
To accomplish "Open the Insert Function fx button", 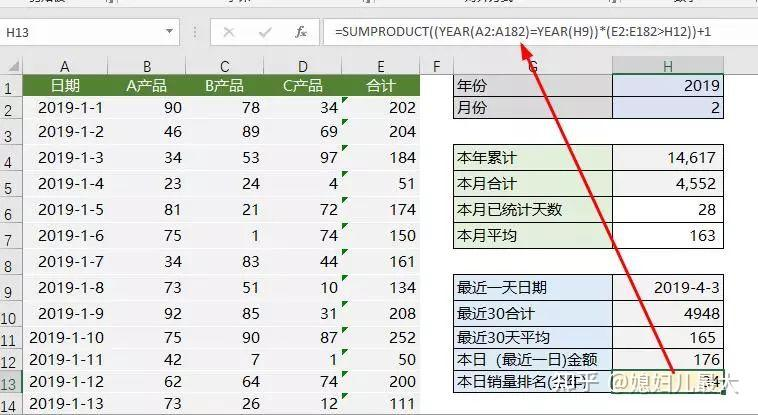I will [x=301, y=32].
